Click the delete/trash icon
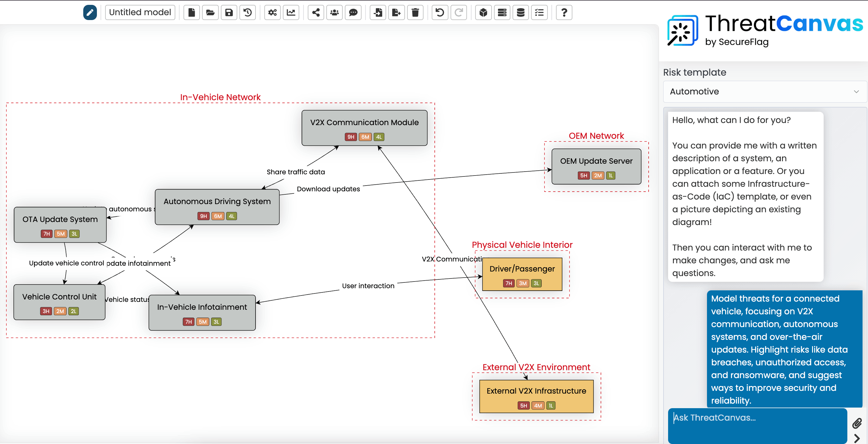868x444 pixels. click(x=414, y=12)
